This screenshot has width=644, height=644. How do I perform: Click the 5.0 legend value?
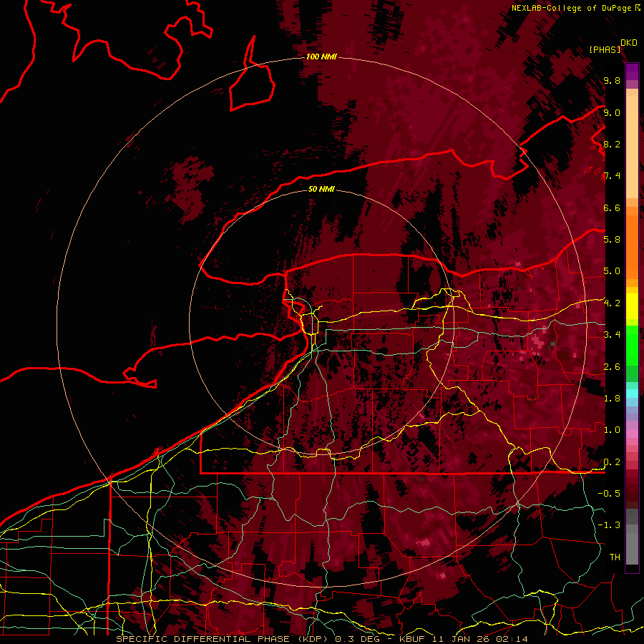pos(612,271)
